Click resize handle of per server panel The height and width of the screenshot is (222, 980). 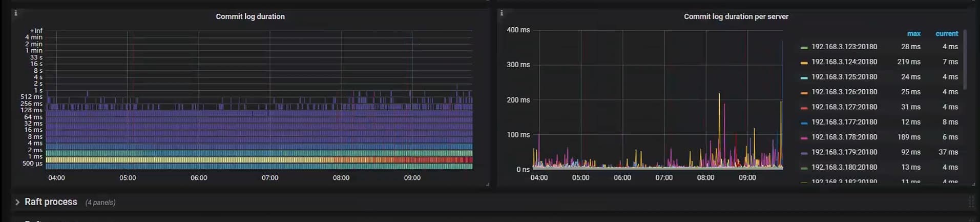(x=974, y=184)
